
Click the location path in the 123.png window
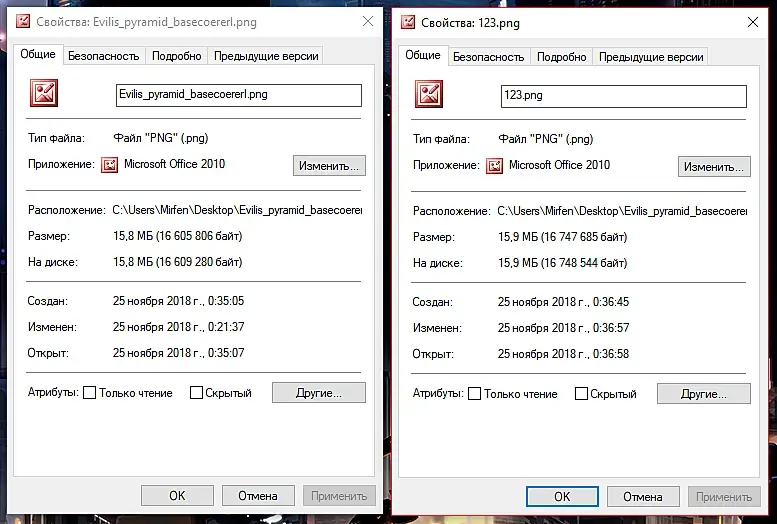point(622,211)
